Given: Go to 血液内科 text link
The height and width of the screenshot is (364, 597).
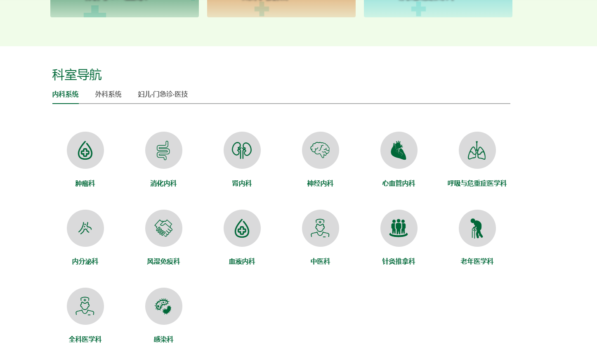Looking at the screenshot, I should 242,261.
